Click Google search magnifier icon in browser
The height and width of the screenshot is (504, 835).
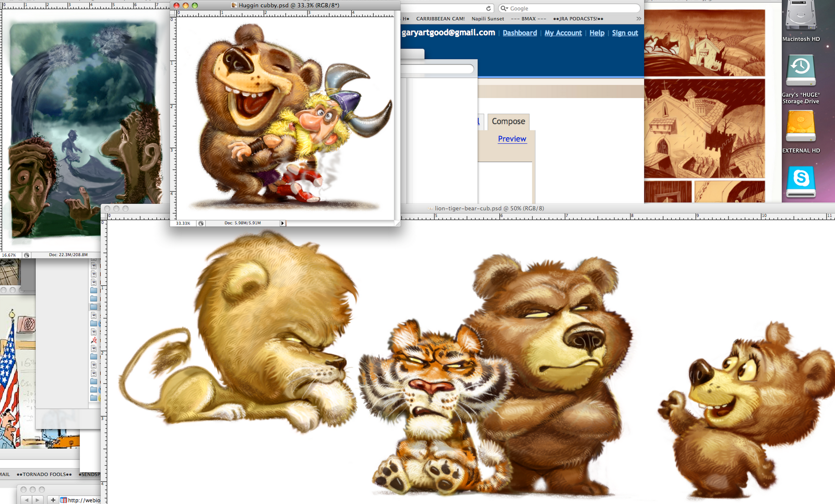(x=504, y=8)
